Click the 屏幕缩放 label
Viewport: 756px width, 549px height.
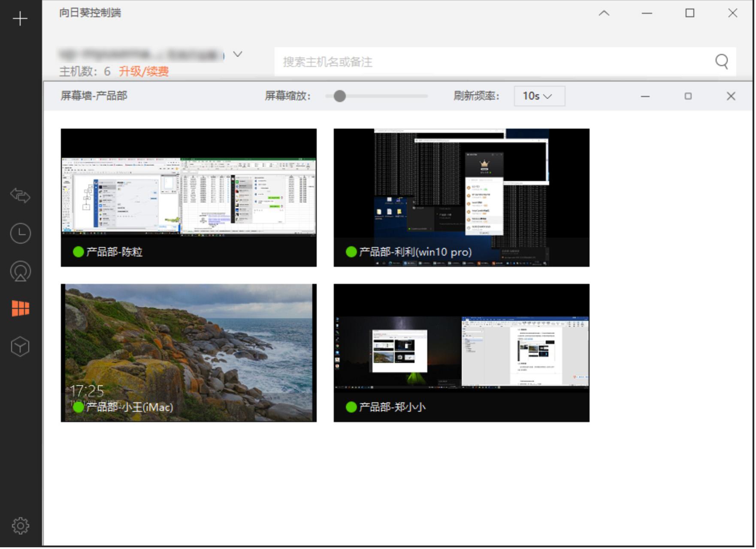point(288,96)
